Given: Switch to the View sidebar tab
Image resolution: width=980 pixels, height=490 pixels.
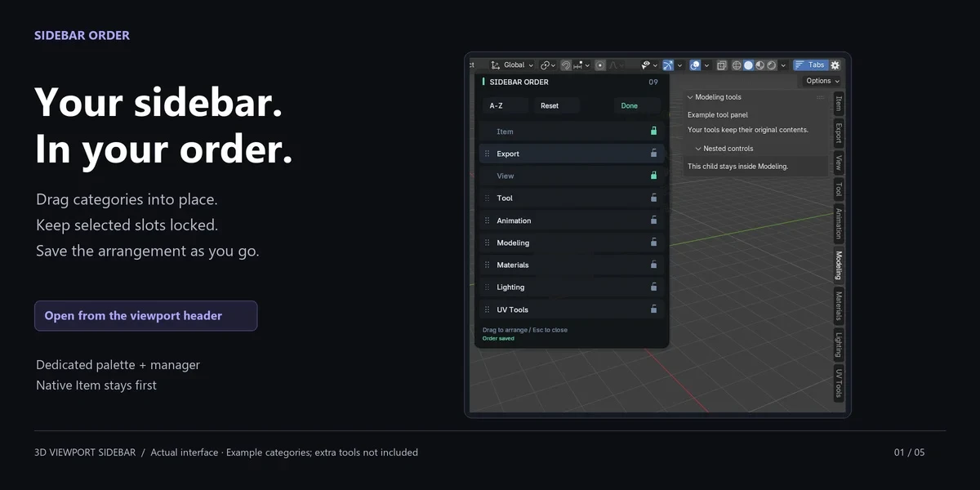Looking at the screenshot, I should point(838,163).
